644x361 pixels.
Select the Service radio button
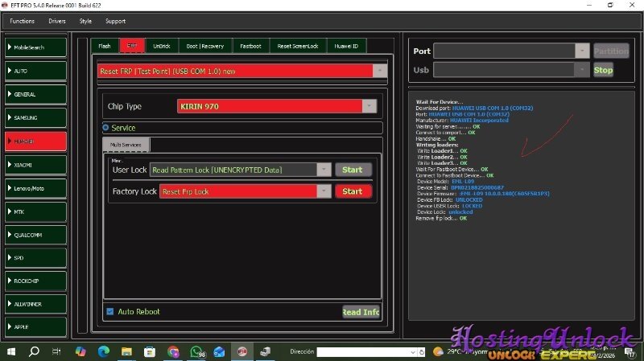coord(105,128)
